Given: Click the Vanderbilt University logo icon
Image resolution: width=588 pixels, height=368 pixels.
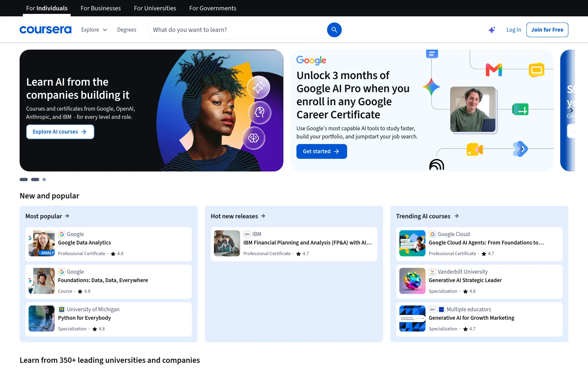Looking at the screenshot, I should pos(432,272).
